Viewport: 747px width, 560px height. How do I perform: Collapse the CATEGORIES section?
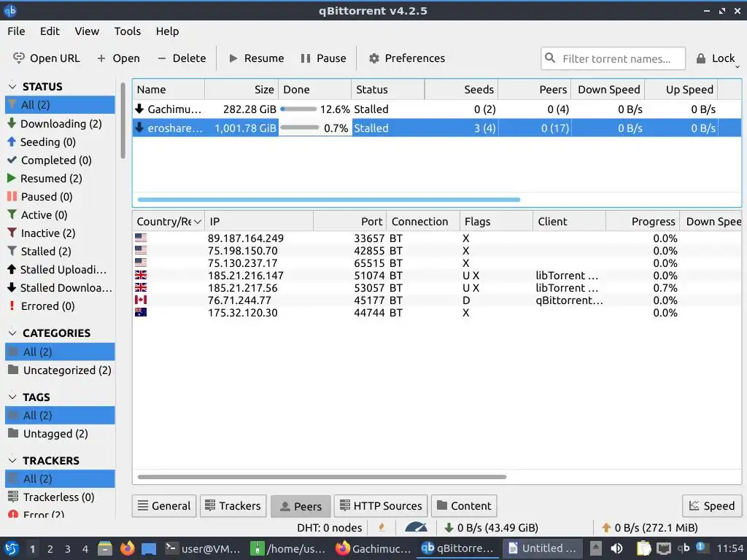(13, 332)
